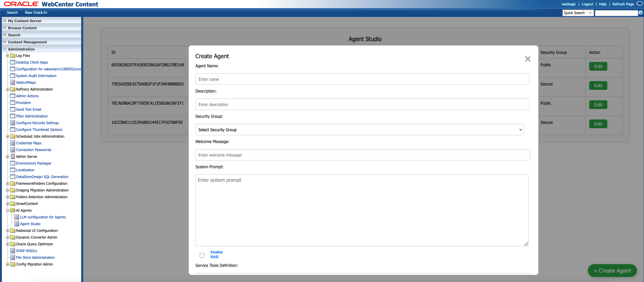Expand the My Content Server section
The image size is (644, 282).
pos(5,21)
